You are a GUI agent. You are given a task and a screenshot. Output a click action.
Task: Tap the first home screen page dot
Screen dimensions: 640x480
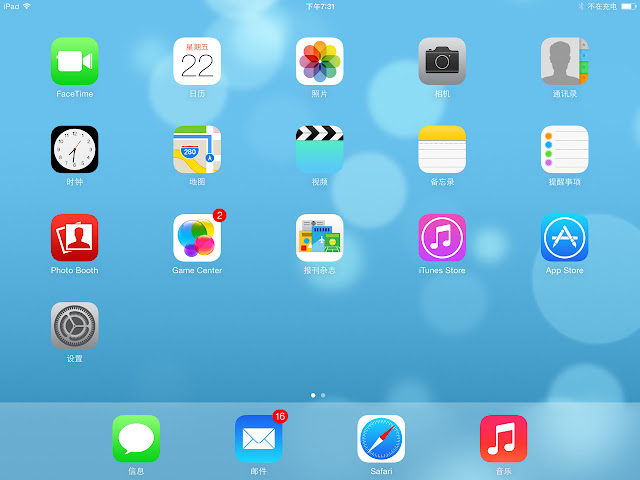[x=313, y=395]
